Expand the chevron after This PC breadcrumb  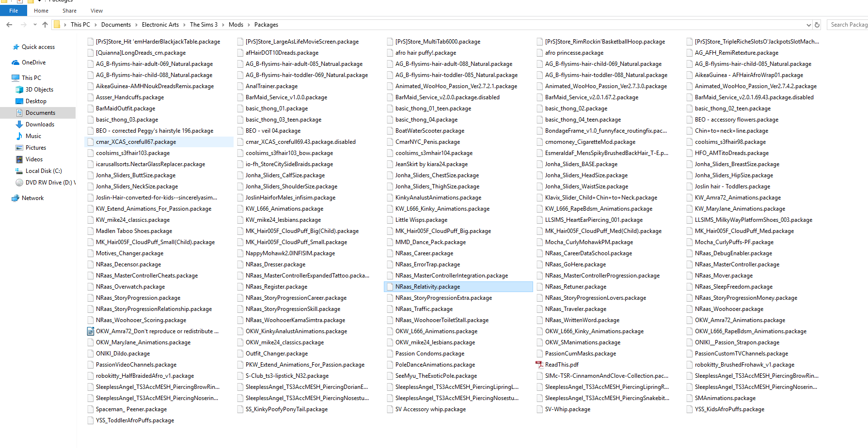[x=95, y=25]
